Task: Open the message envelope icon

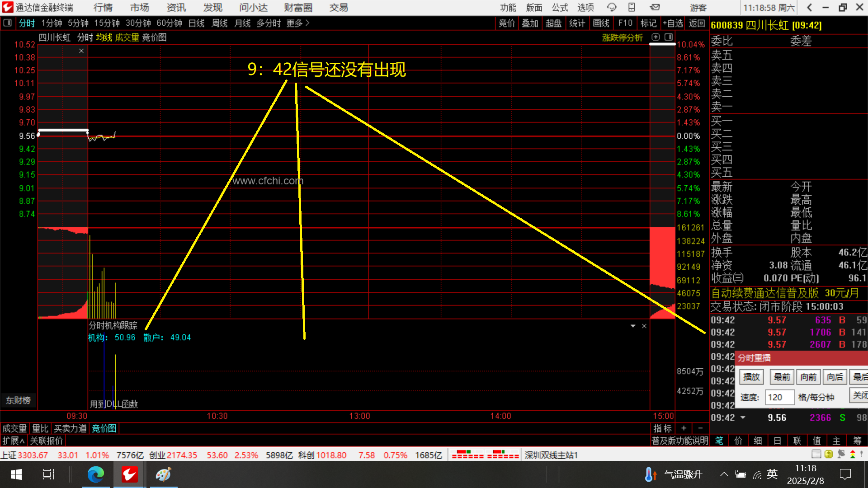Action: tap(655, 8)
